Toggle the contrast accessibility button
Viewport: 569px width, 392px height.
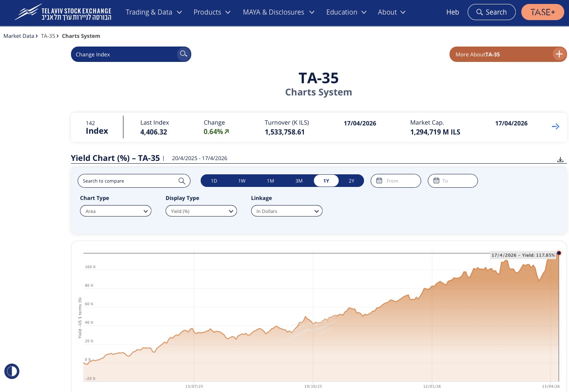point(12,371)
